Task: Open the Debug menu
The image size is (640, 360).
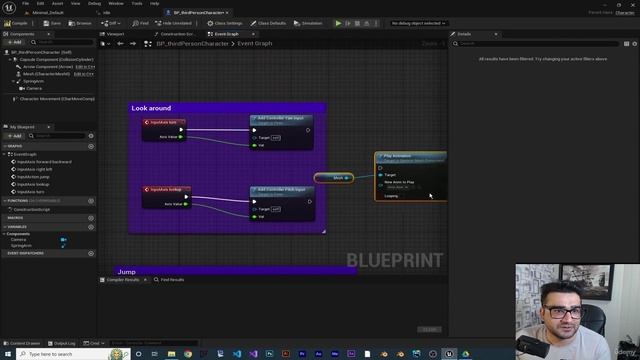Action: [94, 3]
